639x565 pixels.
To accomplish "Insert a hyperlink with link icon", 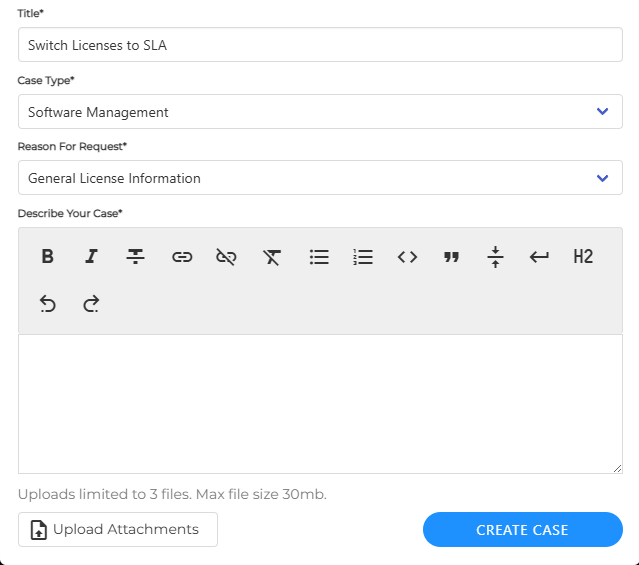I will pyautogui.click(x=182, y=257).
